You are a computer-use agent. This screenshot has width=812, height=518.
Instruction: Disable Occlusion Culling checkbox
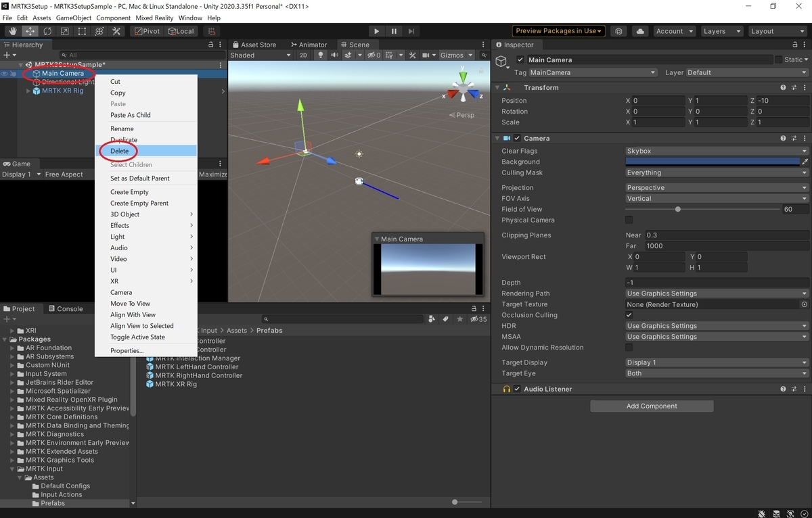629,315
